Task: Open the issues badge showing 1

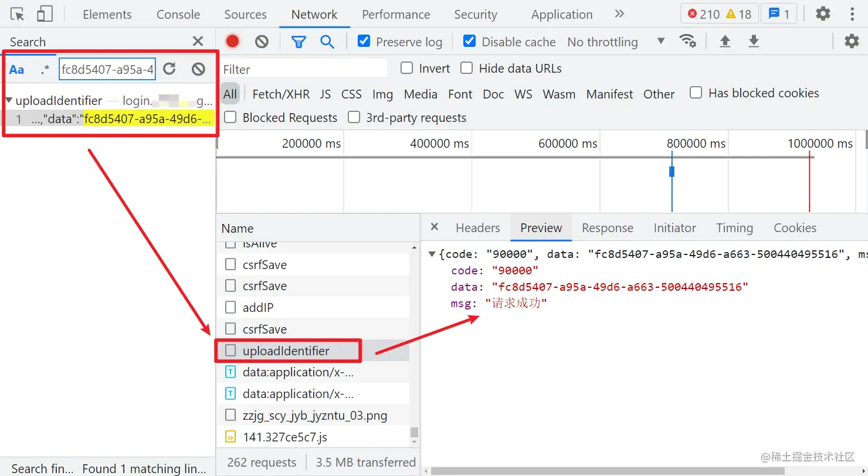Action: tap(779, 14)
